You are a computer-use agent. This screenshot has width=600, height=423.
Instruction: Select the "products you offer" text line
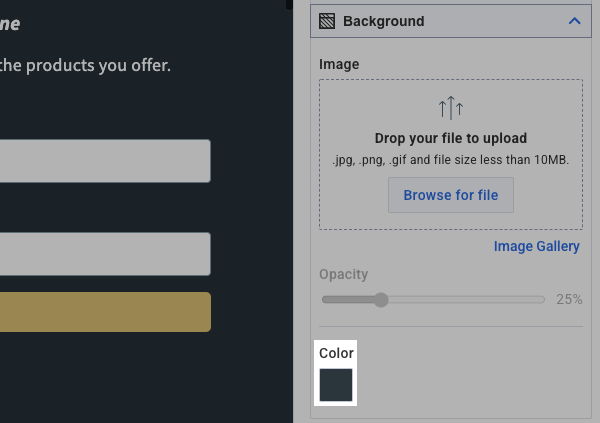tap(85, 66)
